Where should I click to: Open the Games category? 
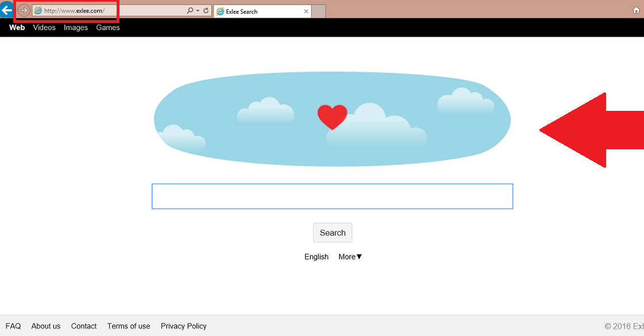[x=108, y=28]
